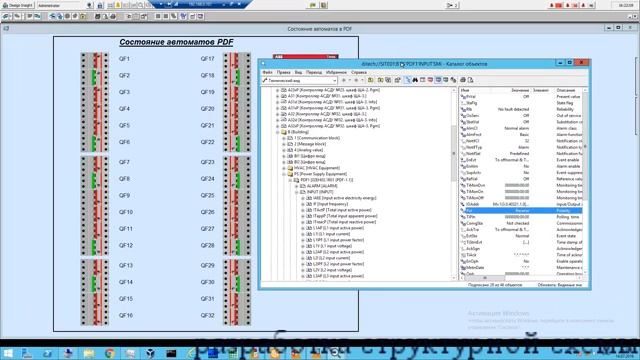Image resolution: width=640 pixels, height=360 pixels.
Task: Select the Rlb No fault detected row
Action: [521, 109]
